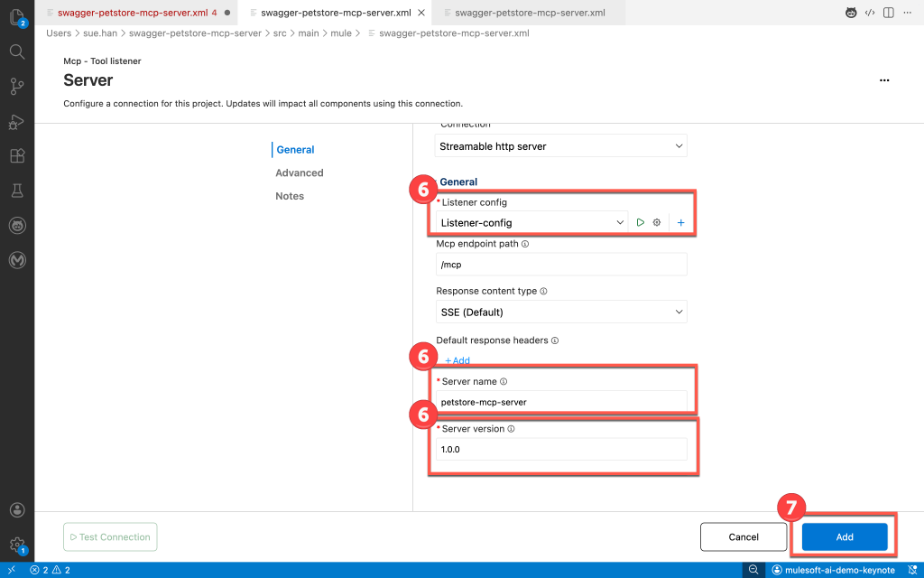Viewport: 924px width, 578px height.
Task: Open the Testing beaker view
Action: [16, 191]
